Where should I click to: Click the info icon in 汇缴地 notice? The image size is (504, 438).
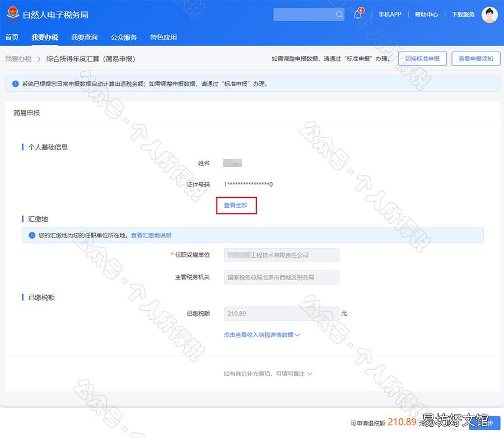(x=32, y=235)
